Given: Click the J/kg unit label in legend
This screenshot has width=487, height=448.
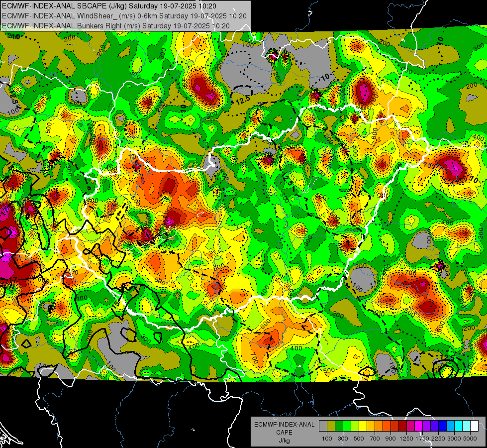Looking at the screenshot, I should coord(285,441).
